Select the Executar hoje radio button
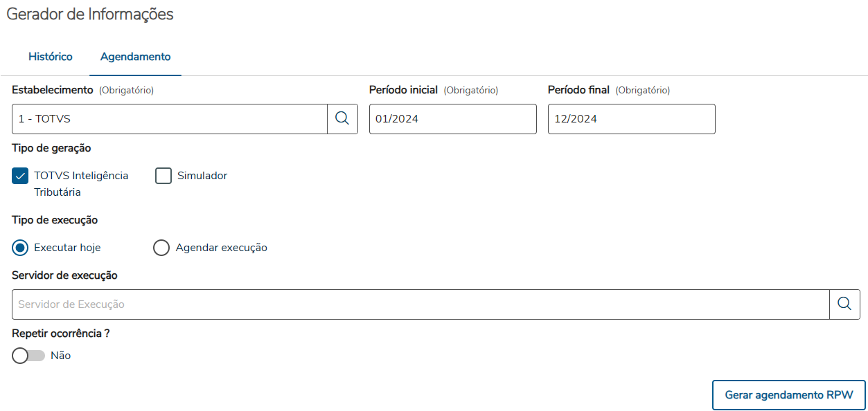The image size is (868, 411). click(20, 248)
